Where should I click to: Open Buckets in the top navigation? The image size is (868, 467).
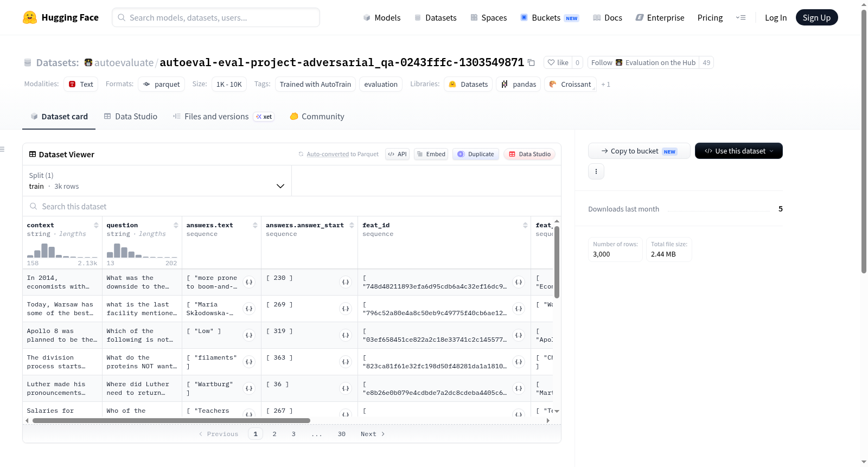(x=550, y=17)
